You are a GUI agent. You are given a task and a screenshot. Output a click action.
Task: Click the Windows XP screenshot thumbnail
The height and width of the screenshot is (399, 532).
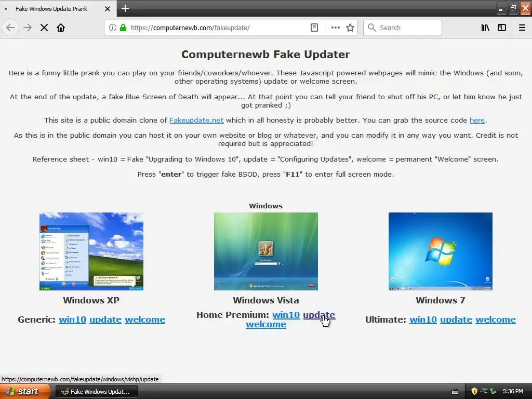pos(91,251)
